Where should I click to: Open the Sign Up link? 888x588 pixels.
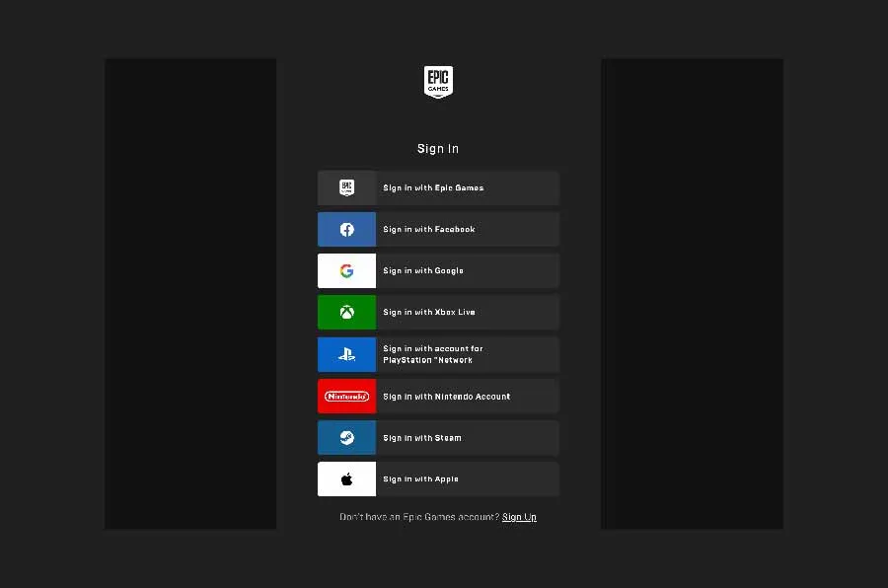point(519,517)
